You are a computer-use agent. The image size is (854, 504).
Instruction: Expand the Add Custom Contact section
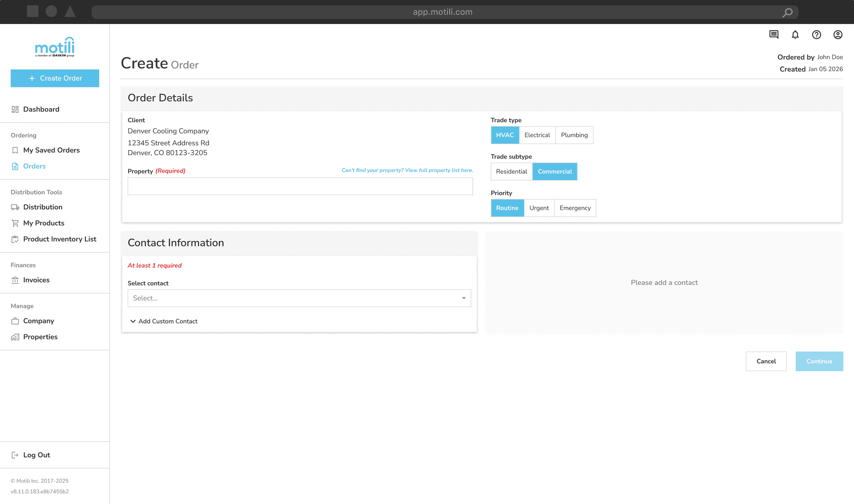point(168,321)
